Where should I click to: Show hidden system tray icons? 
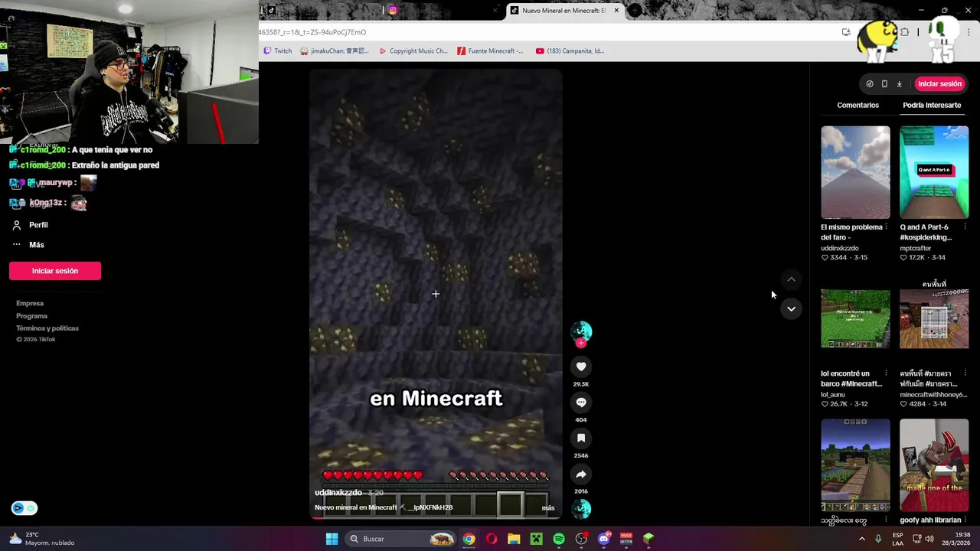[862, 539]
